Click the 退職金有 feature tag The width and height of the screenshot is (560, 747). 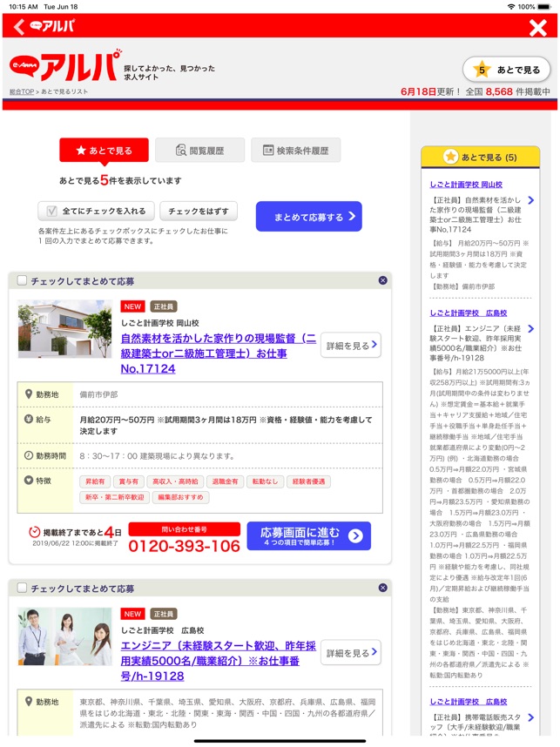pyautogui.click(x=225, y=481)
